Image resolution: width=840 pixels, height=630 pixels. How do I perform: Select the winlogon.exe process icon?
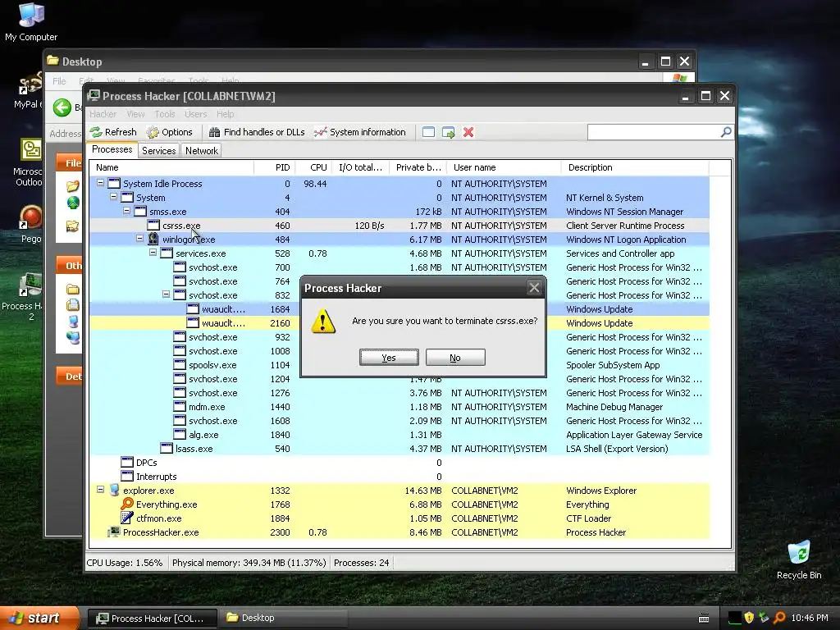pos(153,239)
